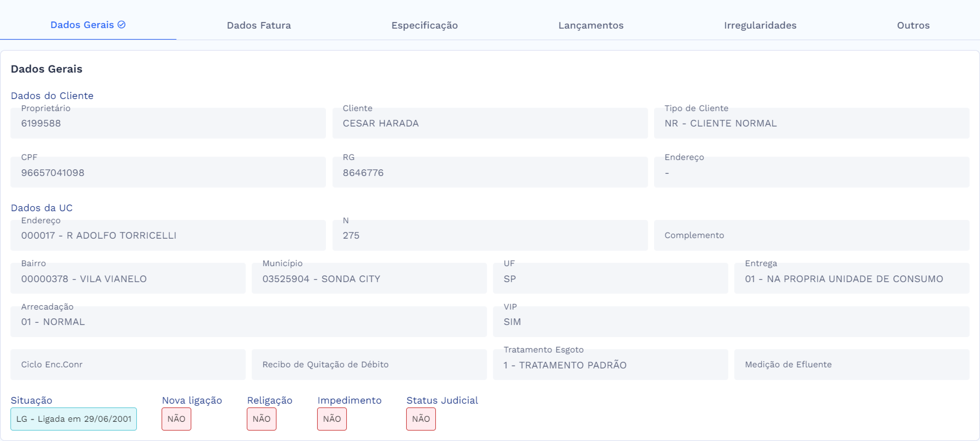
Task: Click the Endereço field of Dados da UC
Action: point(168,235)
